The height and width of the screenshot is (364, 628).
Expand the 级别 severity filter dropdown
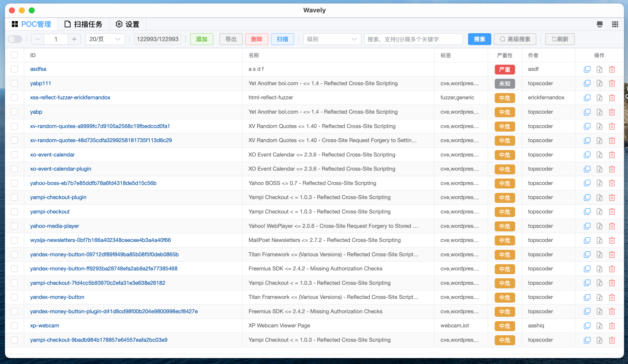pos(332,39)
